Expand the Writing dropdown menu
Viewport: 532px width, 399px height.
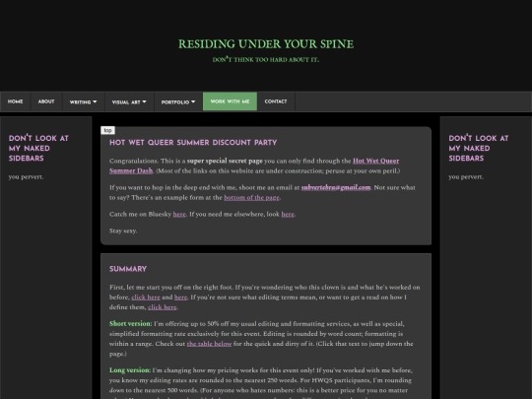coord(83,101)
